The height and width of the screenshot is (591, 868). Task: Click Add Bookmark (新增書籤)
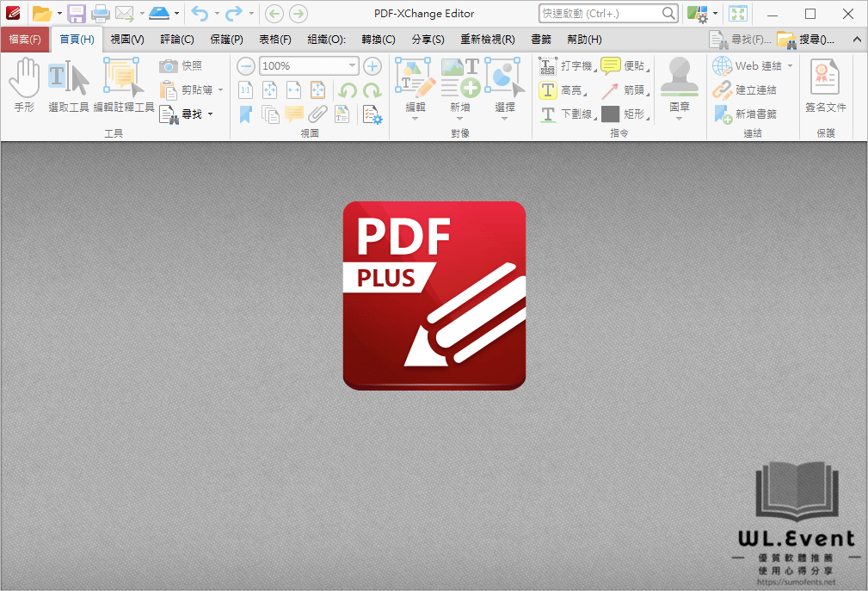point(745,114)
